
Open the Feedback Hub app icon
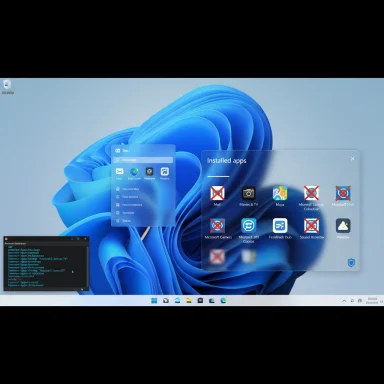point(280,226)
